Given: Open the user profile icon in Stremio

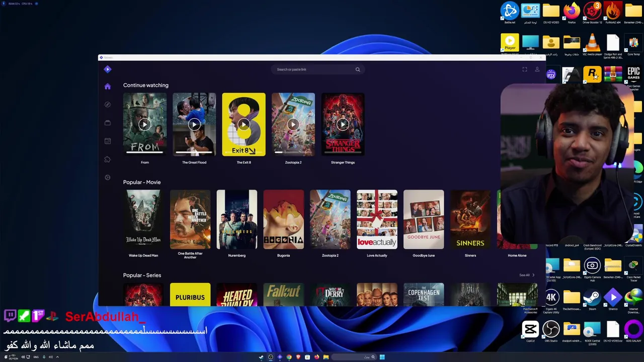Looking at the screenshot, I should (537, 69).
